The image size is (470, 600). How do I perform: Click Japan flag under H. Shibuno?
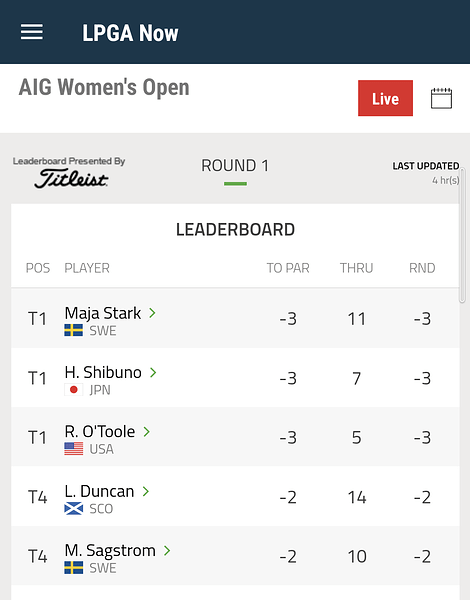point(73,390)
